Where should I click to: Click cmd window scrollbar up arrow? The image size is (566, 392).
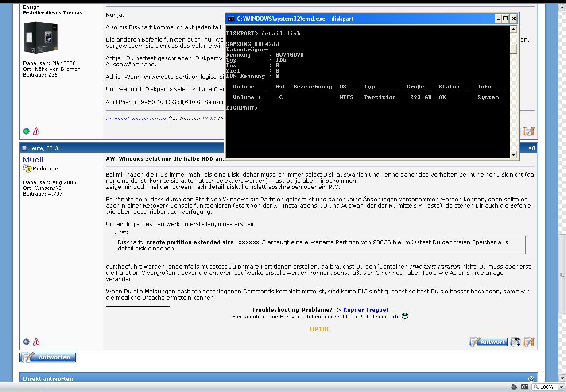[x=513, y=29]
